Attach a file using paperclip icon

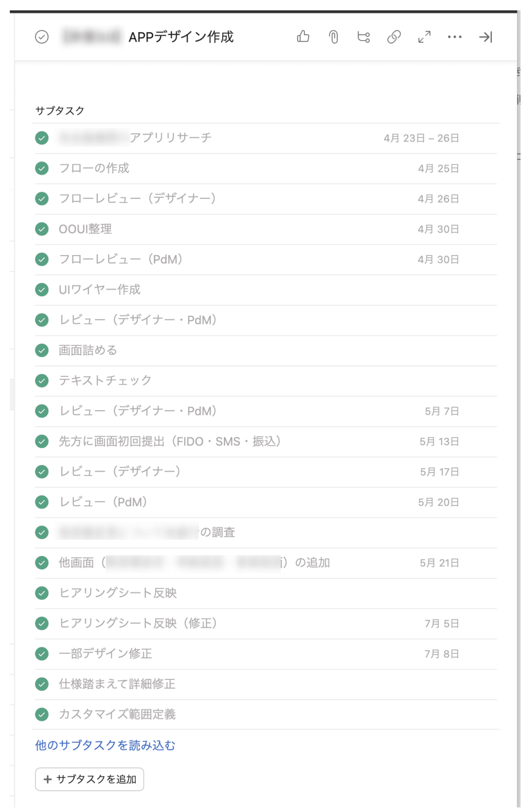point(334,36)
